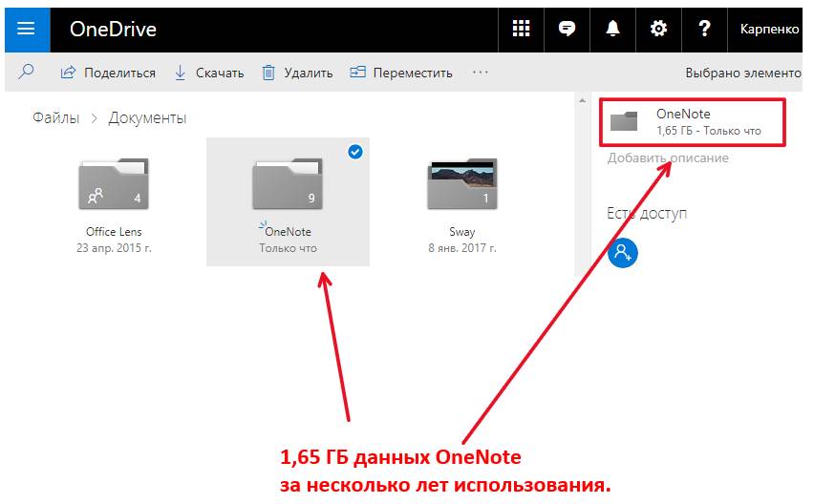814x504 pixels.
Task: Open account menu Карпенко
Action: [769, 29]
